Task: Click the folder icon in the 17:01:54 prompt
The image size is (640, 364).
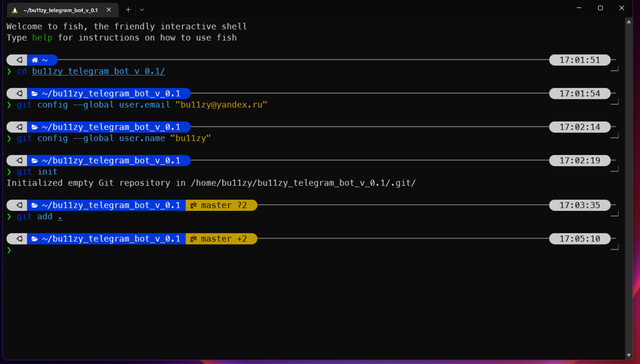Action: coord(35,94)
